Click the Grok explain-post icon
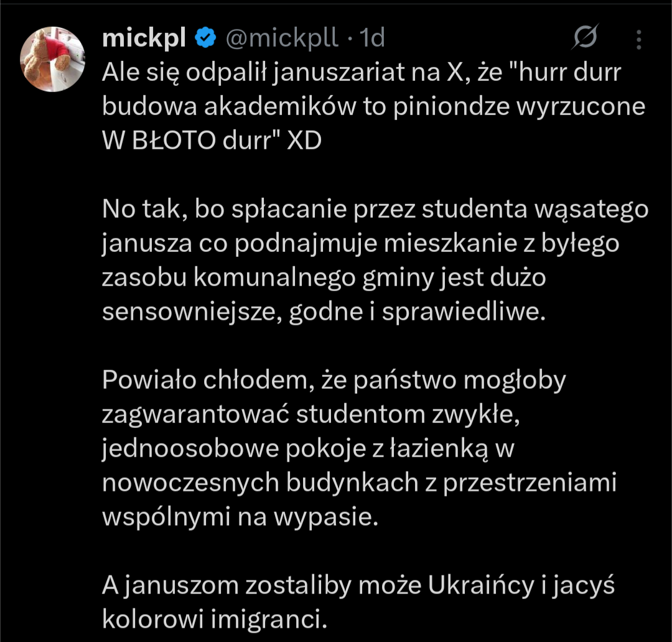 (585, 39)
